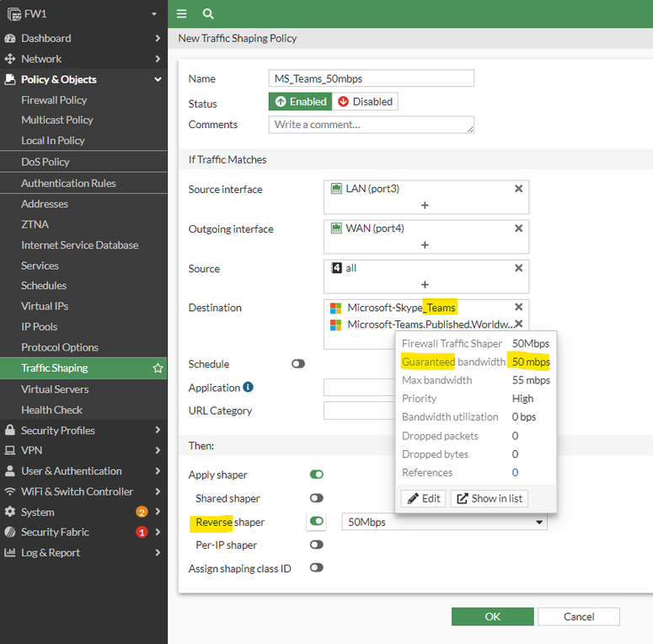Remove WAN (port4) from Outgoing interface
This screenshot has width=653, height=644.
coord(518,228)
